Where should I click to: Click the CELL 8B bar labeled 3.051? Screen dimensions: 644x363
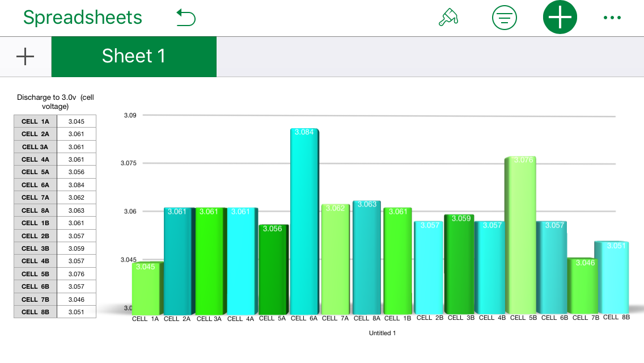(615, 278)
